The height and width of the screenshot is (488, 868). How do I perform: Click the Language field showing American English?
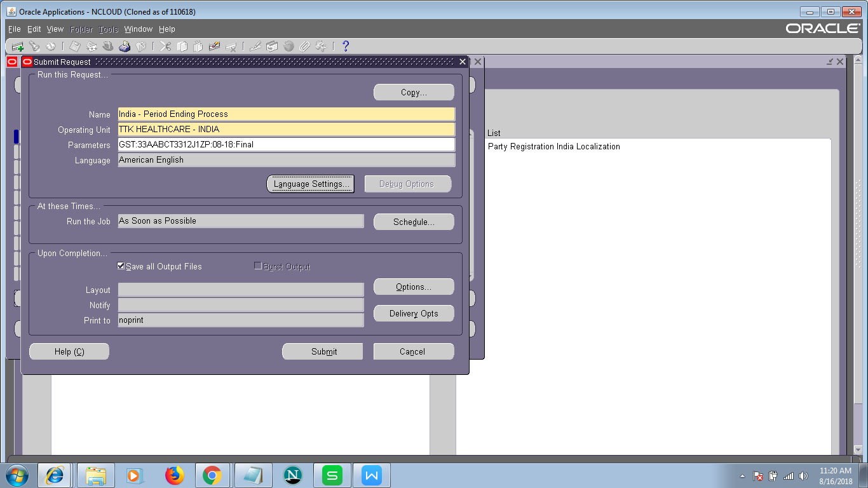[x=287, y=160]
